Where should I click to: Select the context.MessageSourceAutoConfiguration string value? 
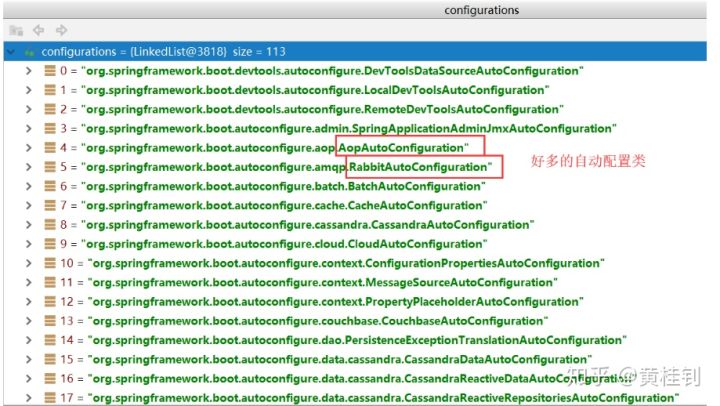click(x=323, y=283)
